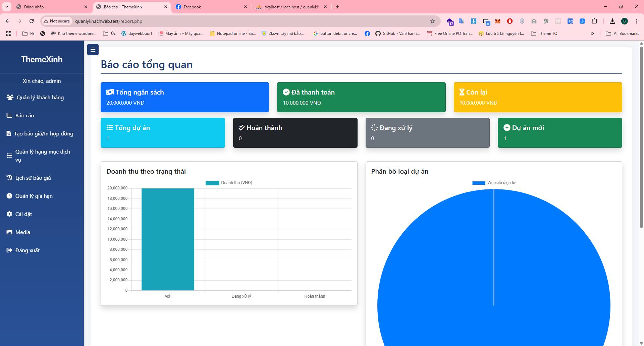Toggle Doanh thu (VNĐ) legend in bar chart
The width and height of the screenshot is (644, 346).
tap(229, 183)
